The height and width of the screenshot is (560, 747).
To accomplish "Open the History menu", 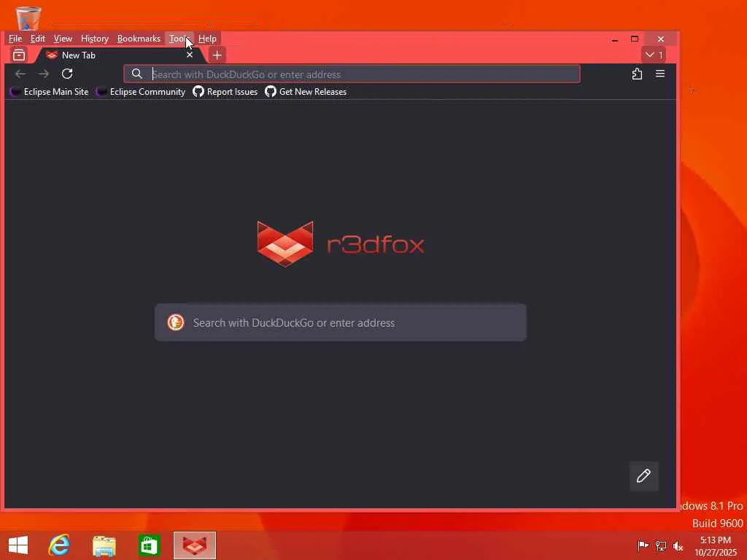I will click(94, 39).
